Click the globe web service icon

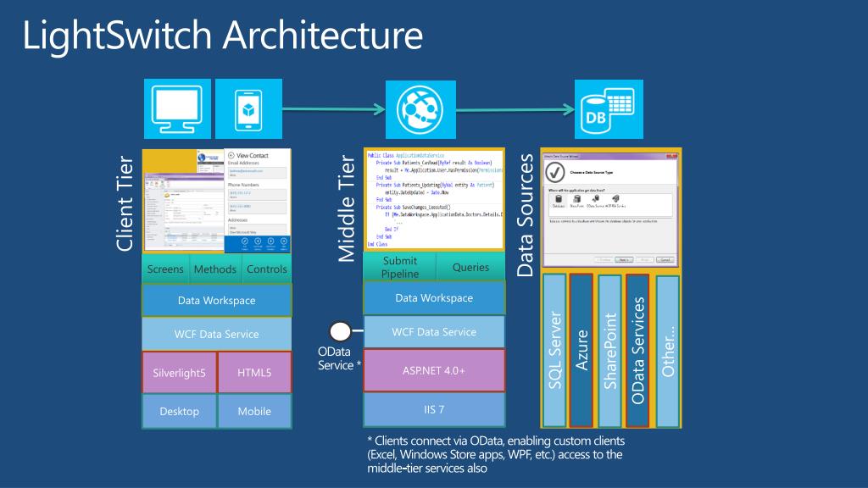point(420,109)
